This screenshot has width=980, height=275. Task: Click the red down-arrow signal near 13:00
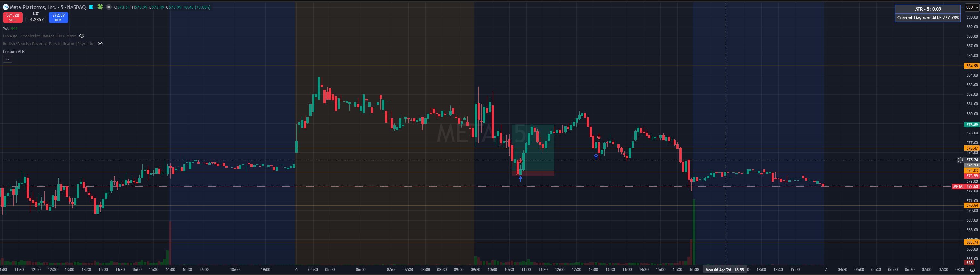point(599,136)
